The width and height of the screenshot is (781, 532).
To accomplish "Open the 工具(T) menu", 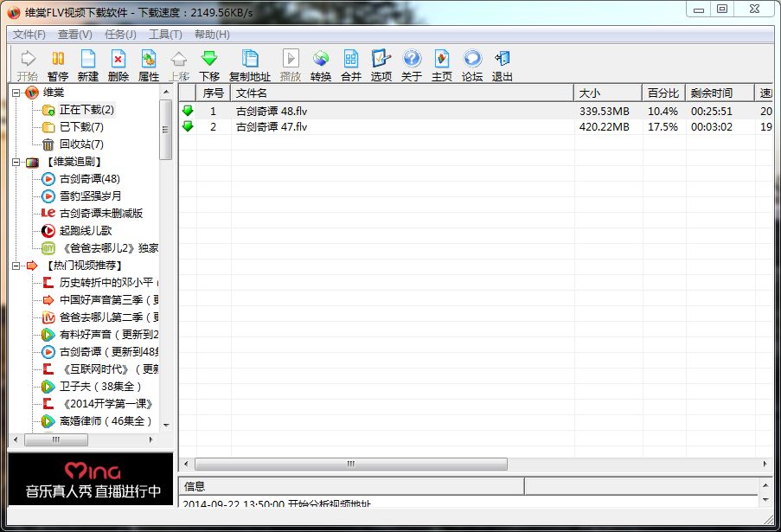I will (165, 35).
